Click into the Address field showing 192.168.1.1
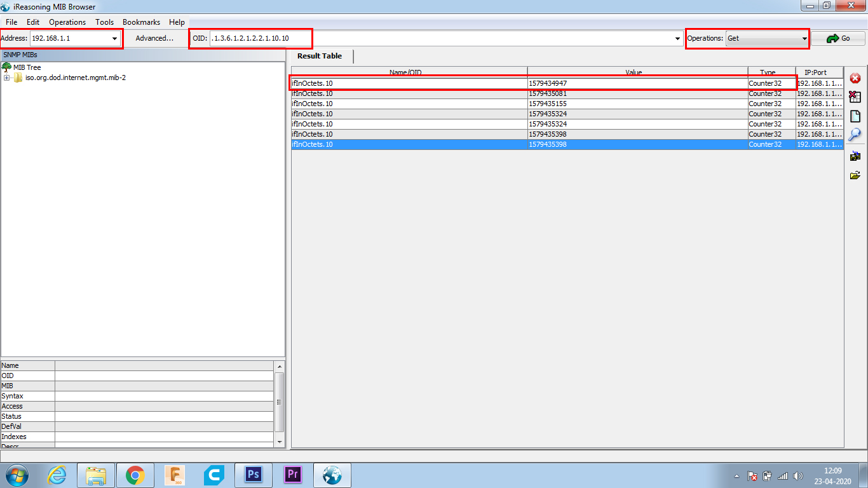Viewport: 868px width, 488px height. pyautogui.click(x=70, y=38)
